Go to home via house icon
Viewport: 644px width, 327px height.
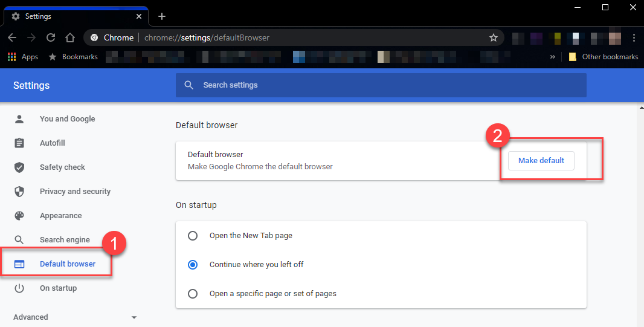70,37
